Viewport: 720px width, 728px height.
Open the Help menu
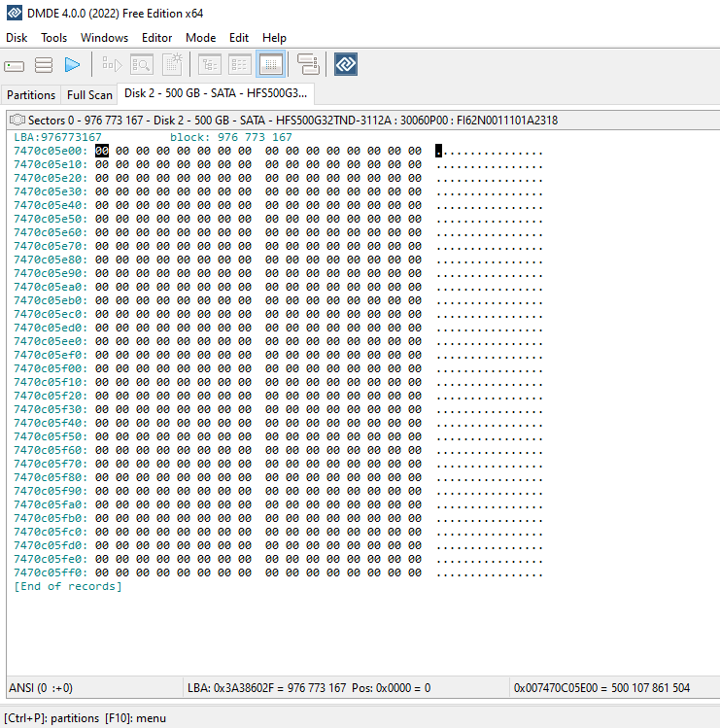(274, 38)
